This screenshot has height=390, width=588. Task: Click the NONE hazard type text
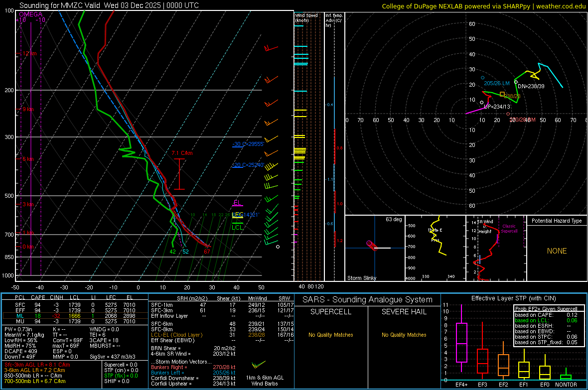tap(557, 251)
